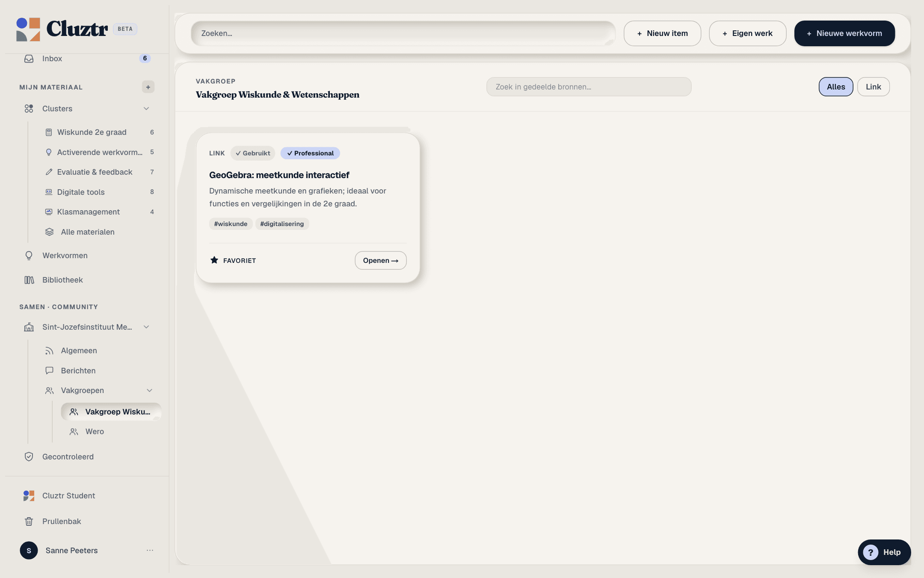Click Sanne Peeters avatar

pyautogui.click(x=29, y=551)
